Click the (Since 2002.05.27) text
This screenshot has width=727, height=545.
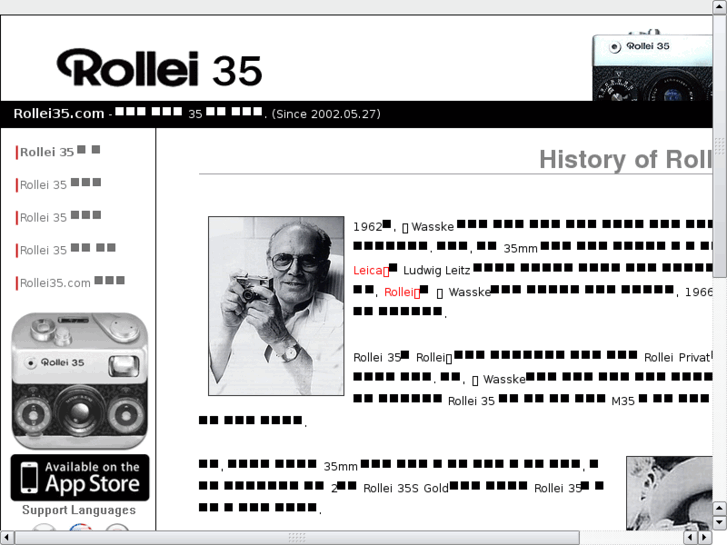[326, 114]
